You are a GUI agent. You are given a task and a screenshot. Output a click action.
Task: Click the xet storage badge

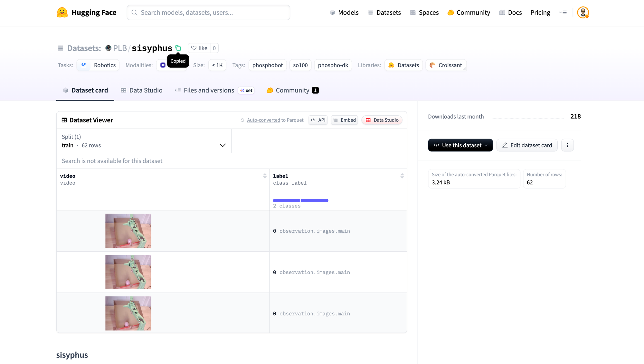246,91
